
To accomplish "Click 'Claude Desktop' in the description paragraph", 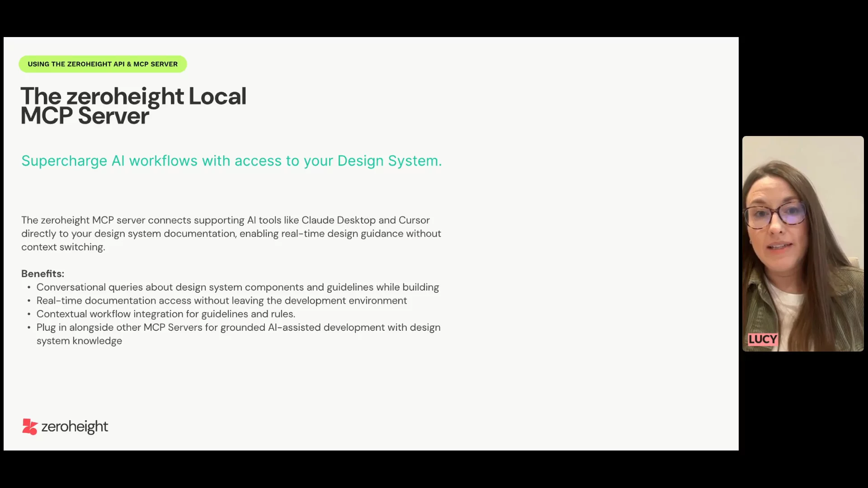I will coord(338,220).
